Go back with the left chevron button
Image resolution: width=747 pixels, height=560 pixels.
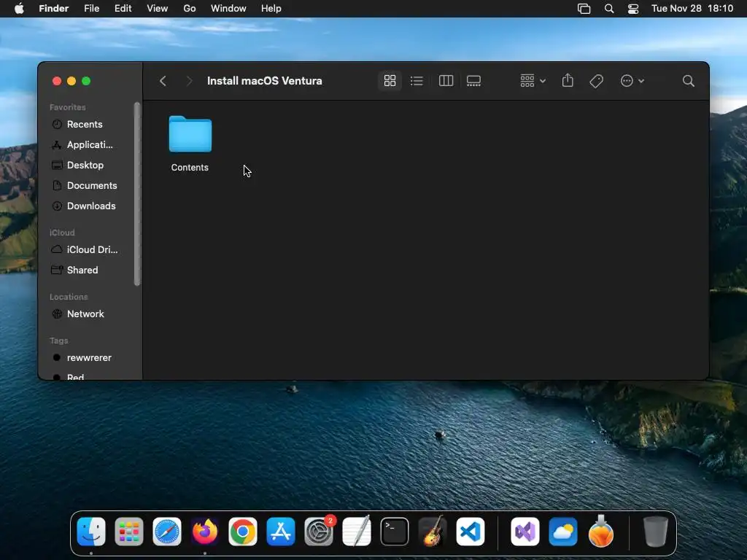163,81
